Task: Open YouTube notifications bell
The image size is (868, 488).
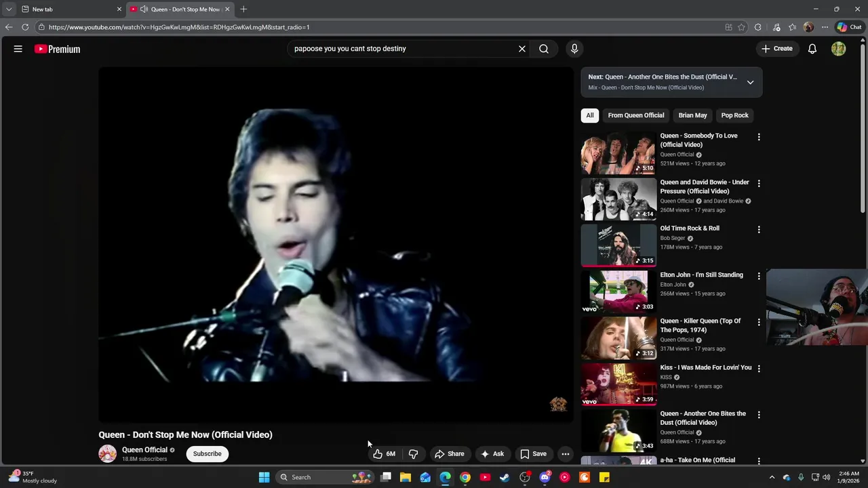Action: (812, 49)
